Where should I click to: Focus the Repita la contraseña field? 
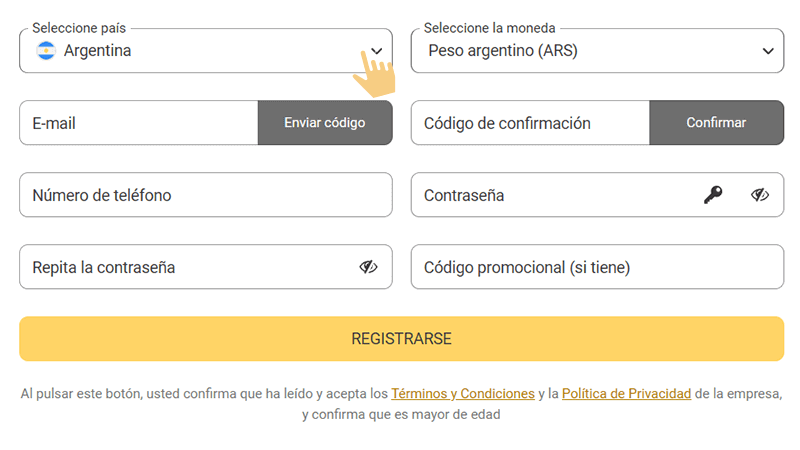click(x=185, y=267)
